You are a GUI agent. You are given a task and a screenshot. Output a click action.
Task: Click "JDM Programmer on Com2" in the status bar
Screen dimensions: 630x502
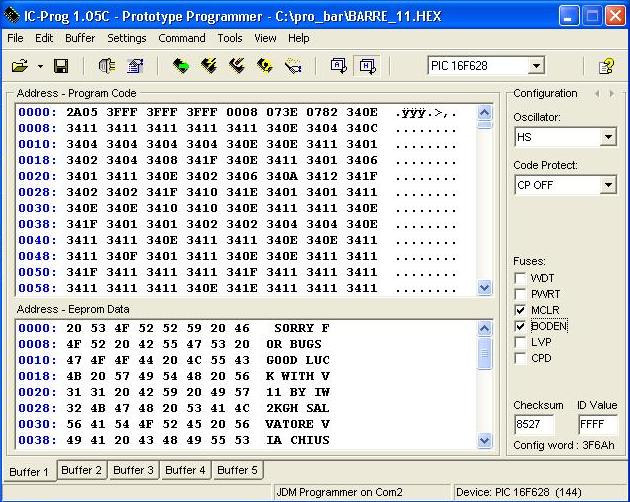pyautogui.click(x=340, y=492)
